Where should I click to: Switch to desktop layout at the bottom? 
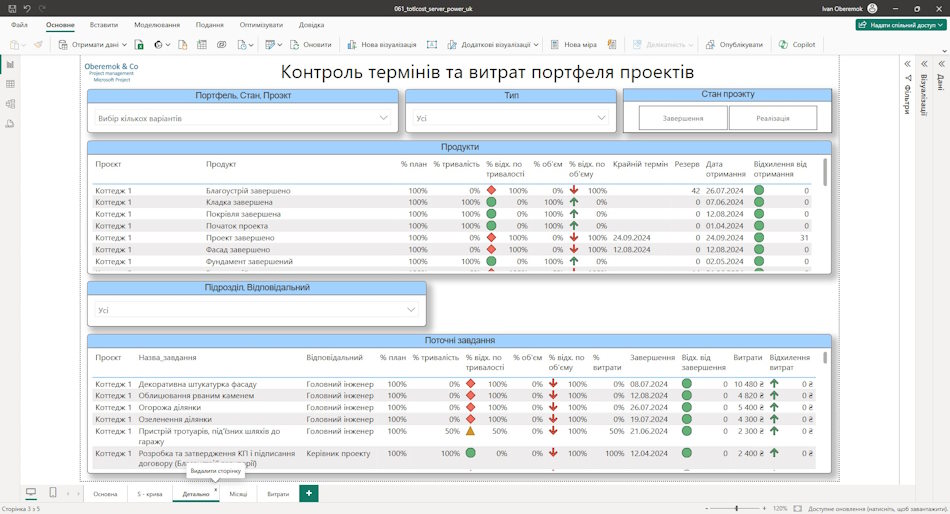pyautogui.click(x=31, y=493)
